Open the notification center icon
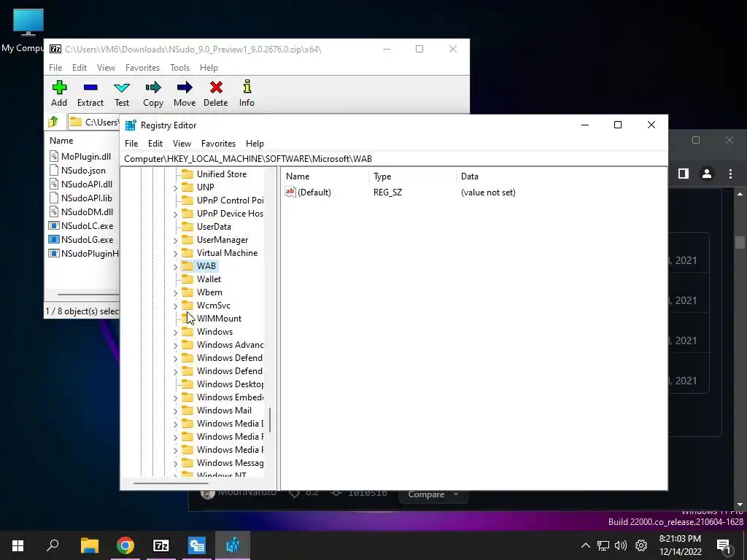The height and width of the screenshot is (560, 747). tap(724, 546)
